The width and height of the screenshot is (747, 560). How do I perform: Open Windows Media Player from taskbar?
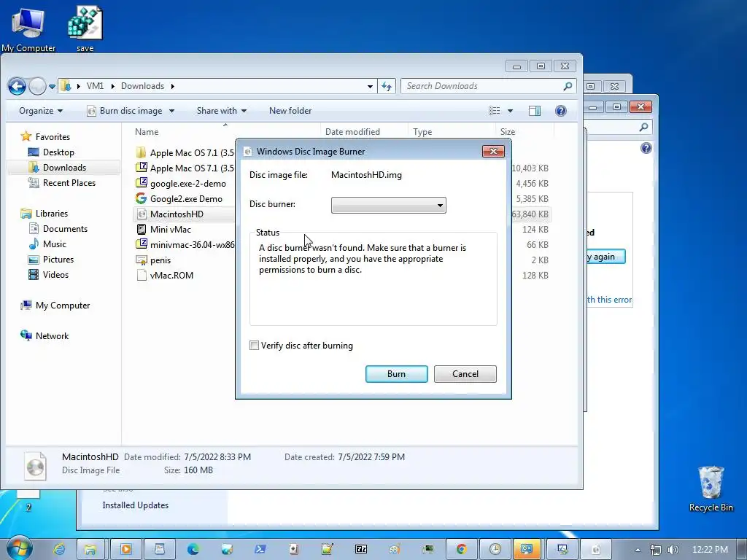(x=125, y=549)
